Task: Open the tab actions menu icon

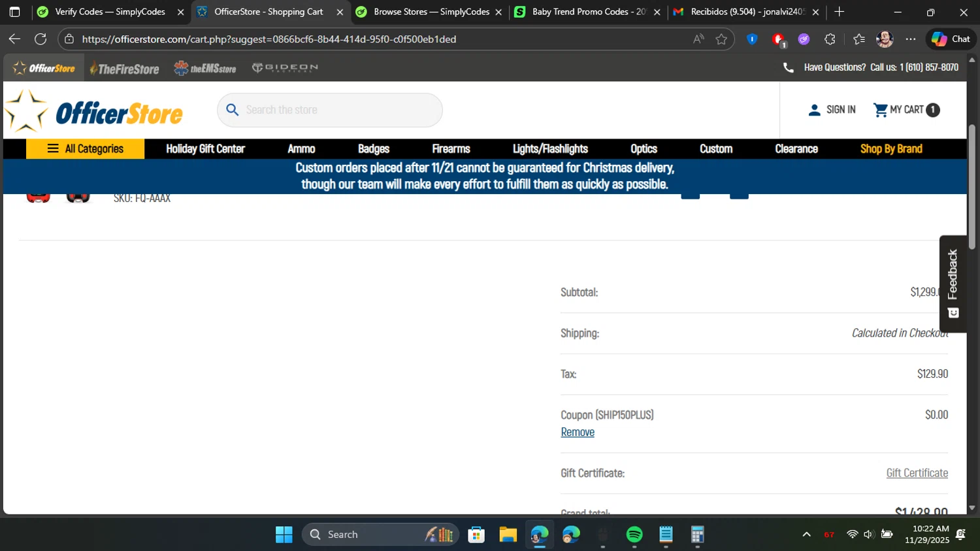Action: click(14, 12)
